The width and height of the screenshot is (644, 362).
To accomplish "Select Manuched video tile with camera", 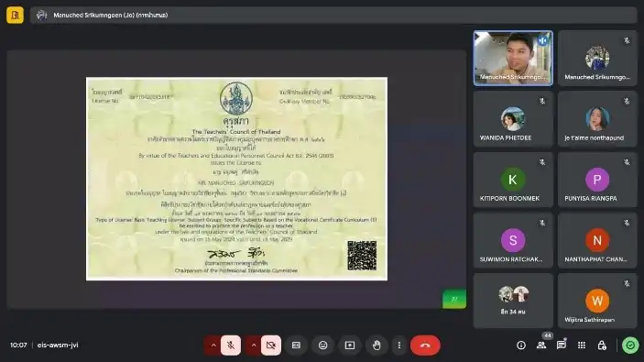I will [x=513, y=58].
